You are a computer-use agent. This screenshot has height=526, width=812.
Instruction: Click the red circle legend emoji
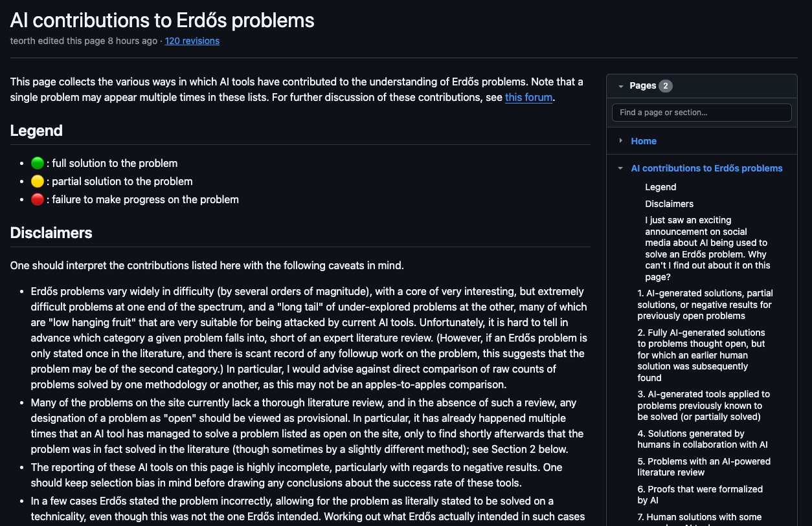(x=38, y=200)
